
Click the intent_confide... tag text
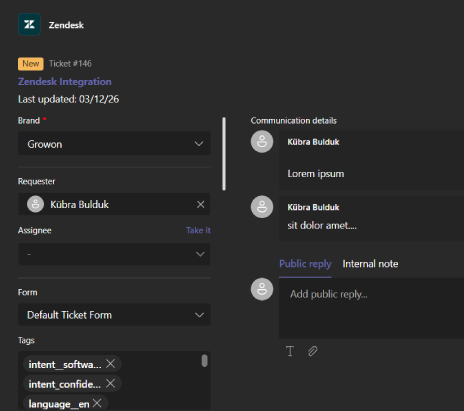point(65,384)
